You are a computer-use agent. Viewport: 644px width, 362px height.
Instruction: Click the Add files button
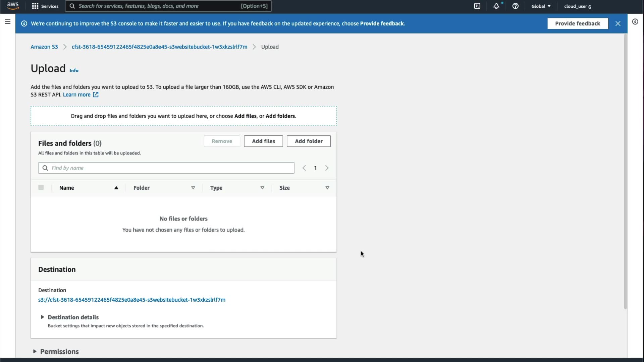pos(263,141)
